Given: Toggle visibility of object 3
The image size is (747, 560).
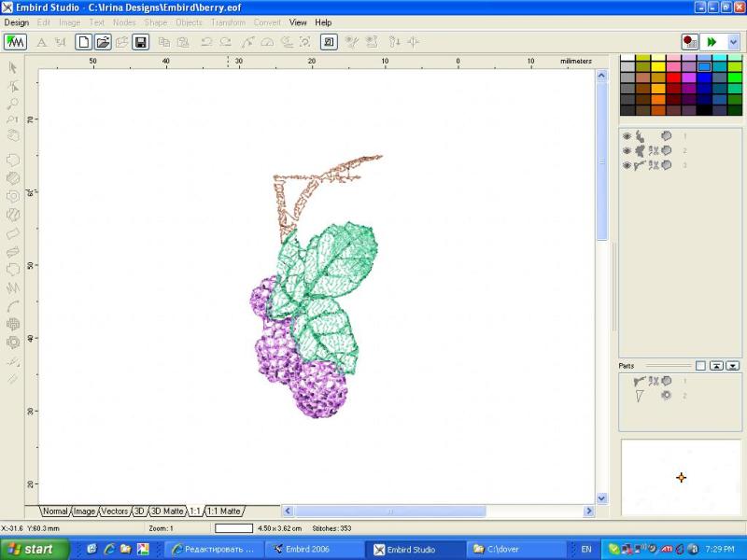Looking at the screenshot, I should coord(627,165).
